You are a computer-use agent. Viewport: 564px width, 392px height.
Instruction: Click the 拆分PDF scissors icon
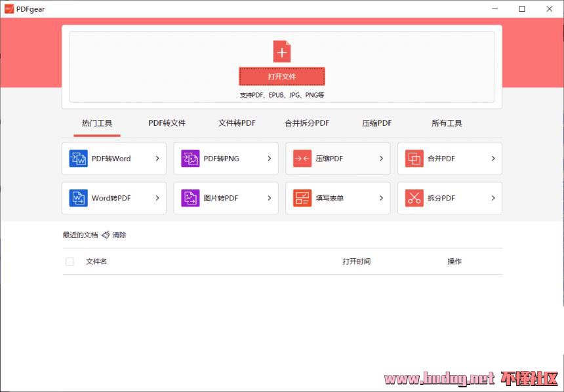[414, 198]
